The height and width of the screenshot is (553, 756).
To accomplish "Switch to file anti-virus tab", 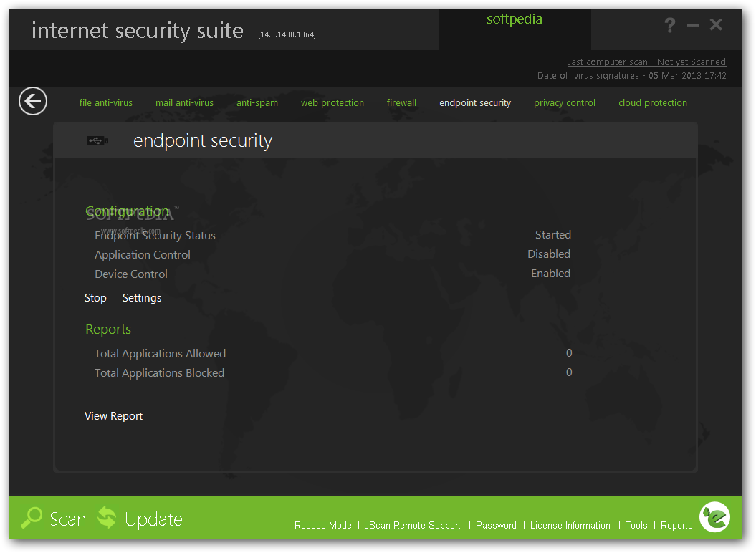I will (x=105, y=102).
